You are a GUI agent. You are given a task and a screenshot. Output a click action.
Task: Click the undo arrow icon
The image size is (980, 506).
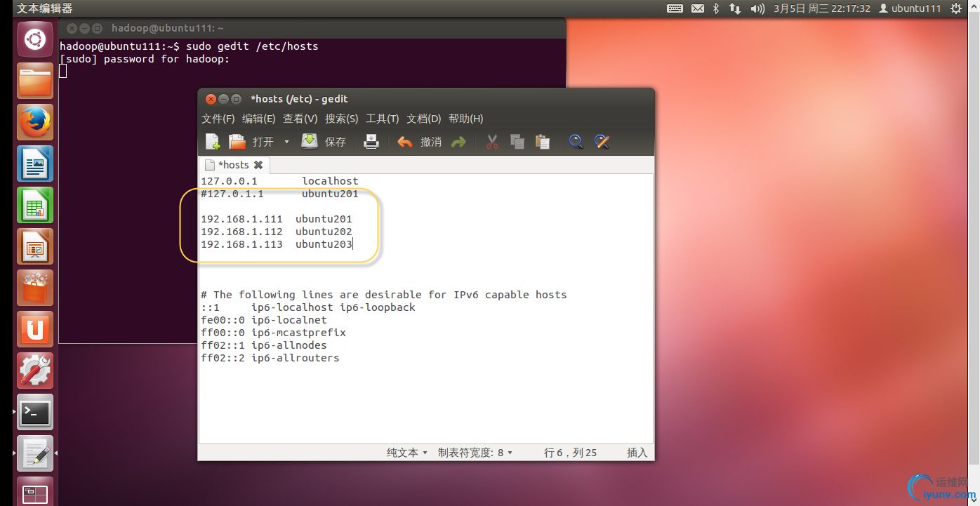tap(405, 142)
